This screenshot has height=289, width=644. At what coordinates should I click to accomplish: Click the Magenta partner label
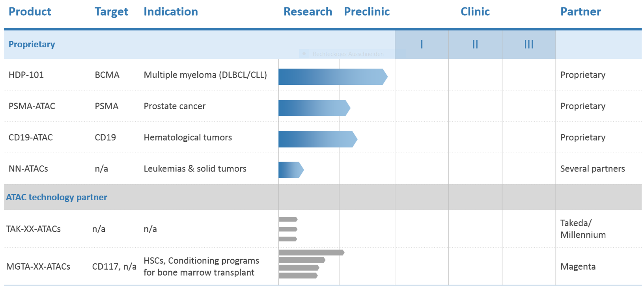coord(578,267)
